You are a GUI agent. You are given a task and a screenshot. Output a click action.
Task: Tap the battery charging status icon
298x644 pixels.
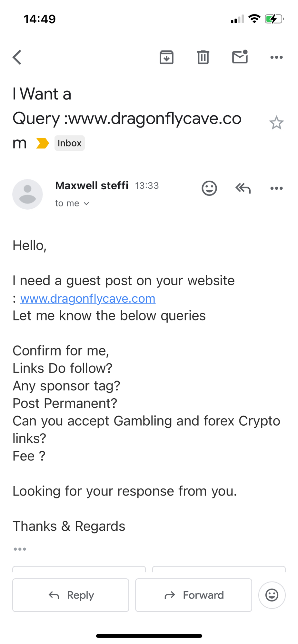point(274,19)
